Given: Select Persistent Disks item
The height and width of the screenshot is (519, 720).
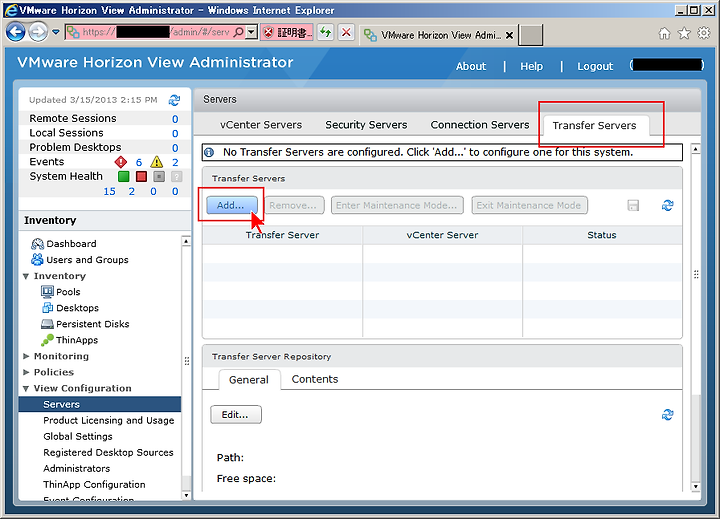Looking at the screenshot, I should pyautogui.click(x=92, y=324).
